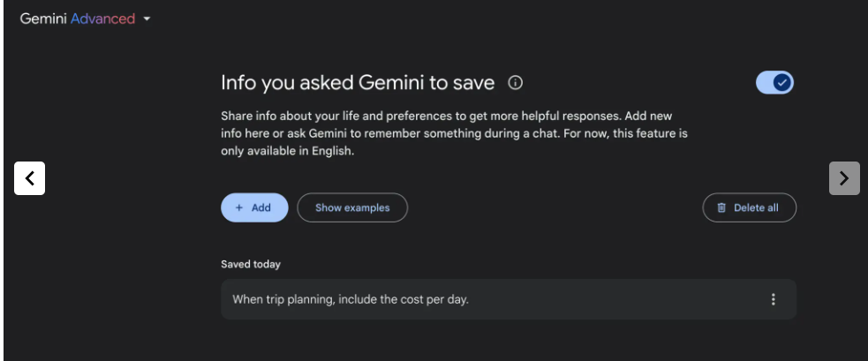Expand the Gemini Advanced dropdown arrow
The image size is (868, 361).
click(x=147, y=19)
